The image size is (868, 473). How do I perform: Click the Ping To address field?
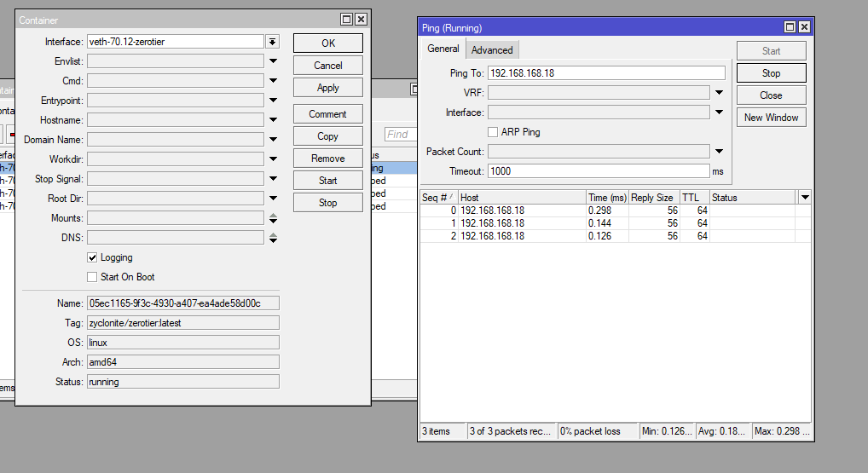click(606, 73)
